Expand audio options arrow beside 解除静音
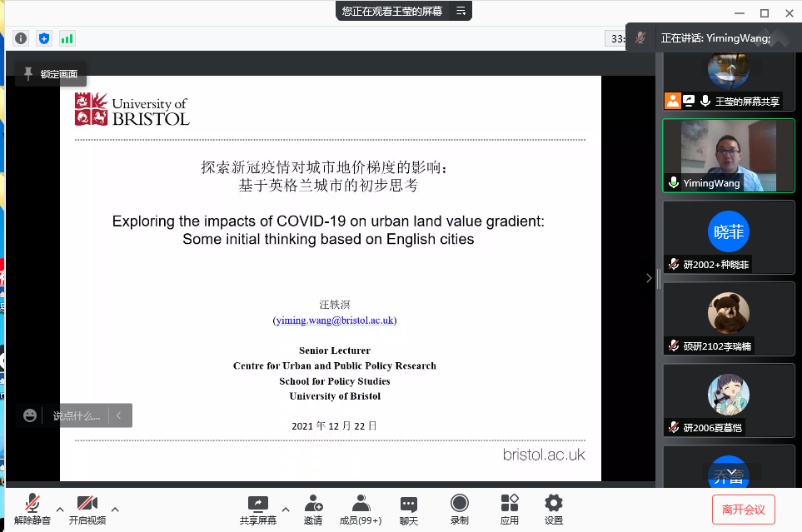 [60, 509]
